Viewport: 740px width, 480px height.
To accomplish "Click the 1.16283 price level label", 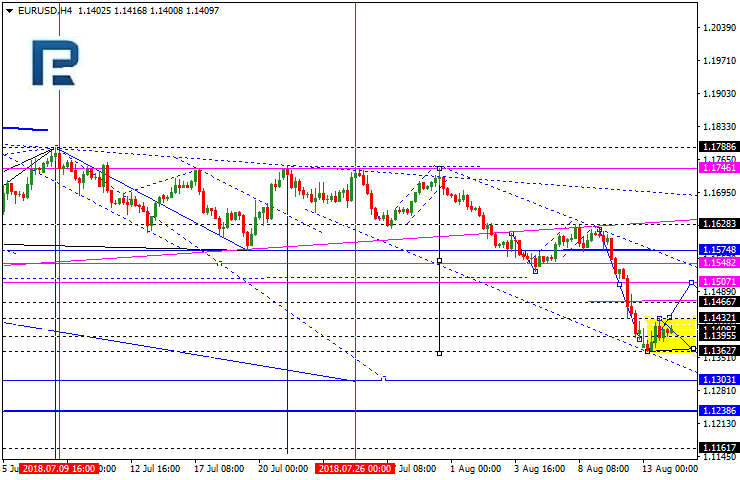I will [x=719, y=224].
